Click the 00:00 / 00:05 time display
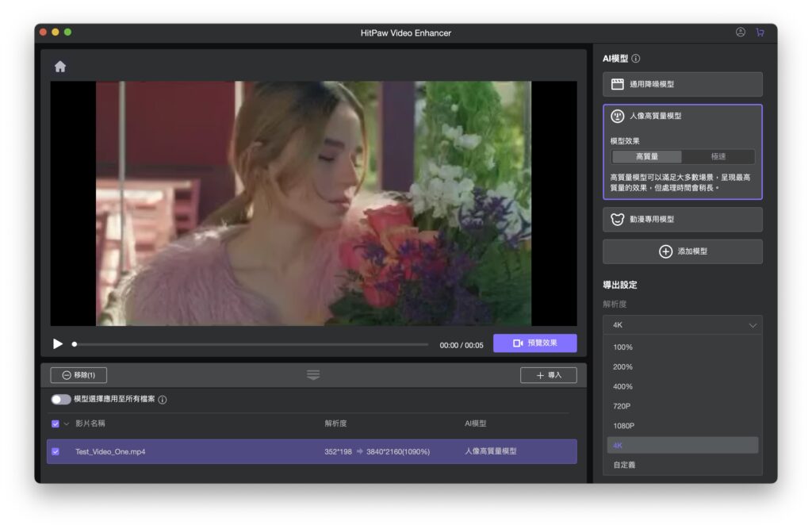The height and width of the screenshot is (529, 812). [x=462, y=345]
